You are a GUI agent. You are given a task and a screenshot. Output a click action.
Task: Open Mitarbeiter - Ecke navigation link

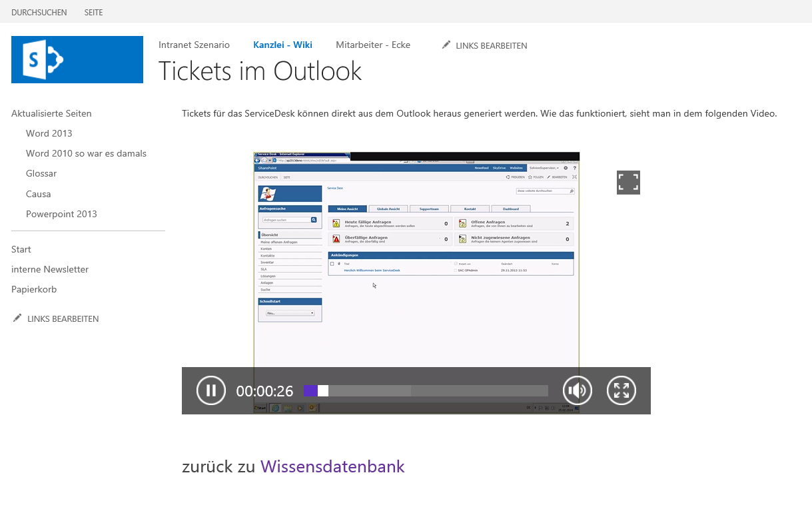point(373,45)
